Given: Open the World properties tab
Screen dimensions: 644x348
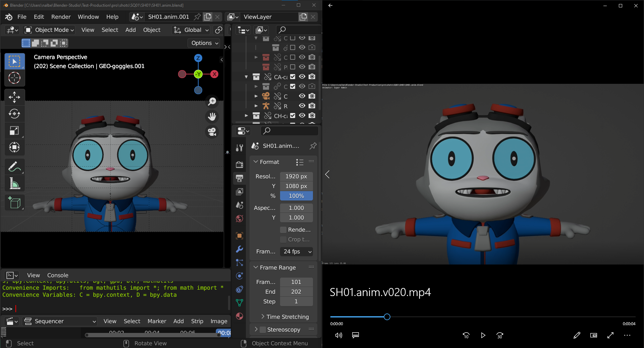Looking at the screenshot, I should pos(239,219).
